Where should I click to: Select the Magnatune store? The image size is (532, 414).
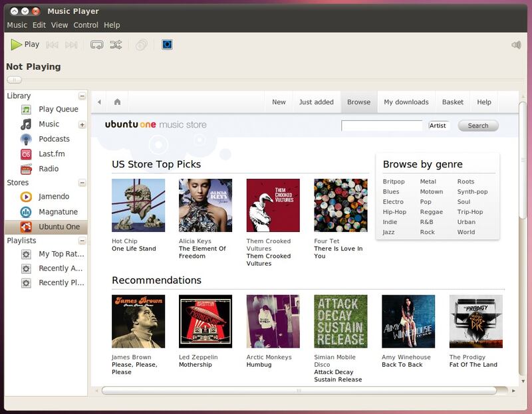58,212
